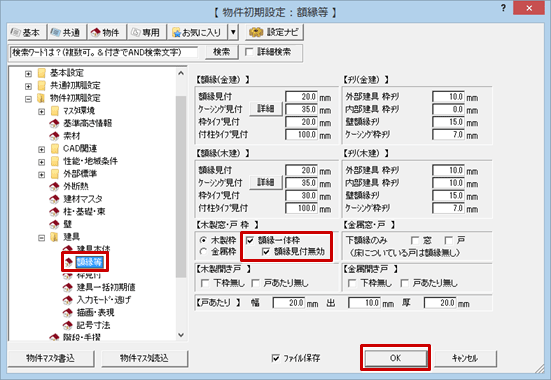
Task: Confirm settings with the OK button
Action: tap(395, 358)
